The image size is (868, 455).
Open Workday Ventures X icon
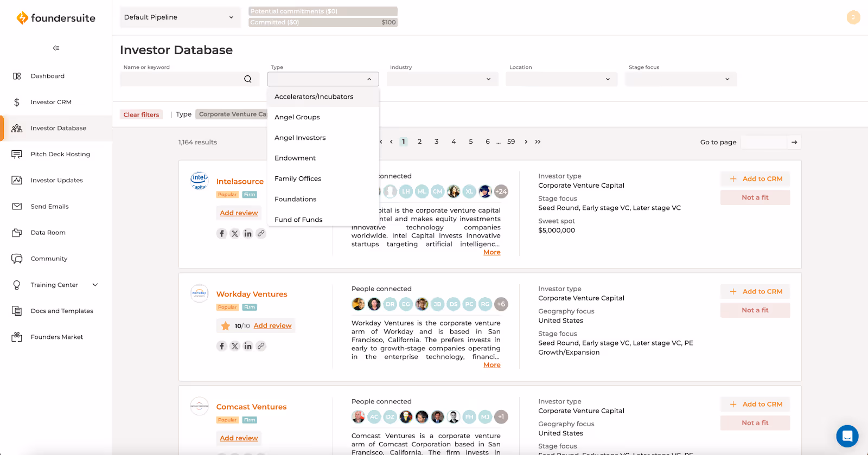235,346
